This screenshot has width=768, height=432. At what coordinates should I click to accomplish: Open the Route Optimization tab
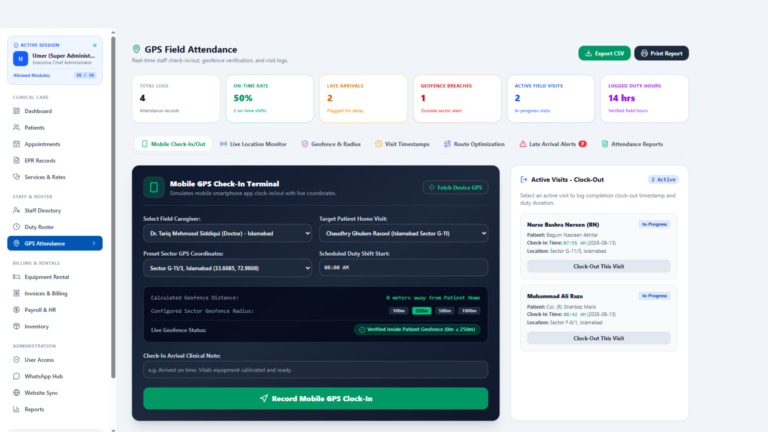pyautogui.click(x=474, y=144)
